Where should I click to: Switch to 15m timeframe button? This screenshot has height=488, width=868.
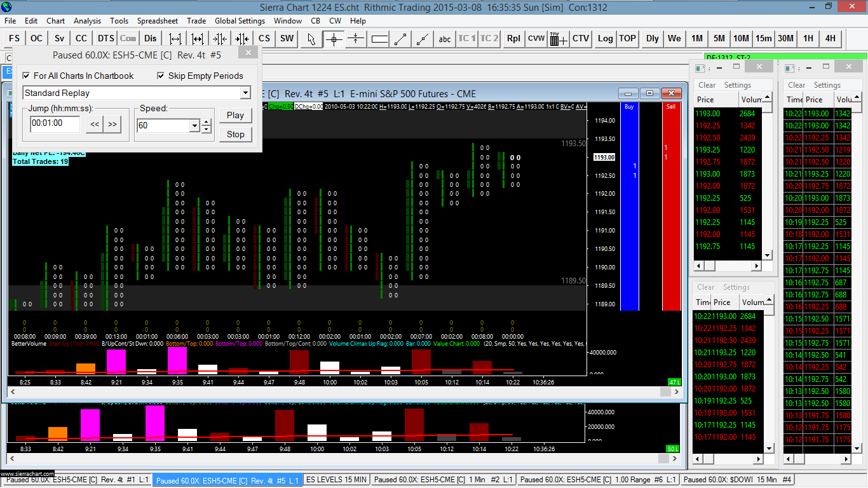763,39
